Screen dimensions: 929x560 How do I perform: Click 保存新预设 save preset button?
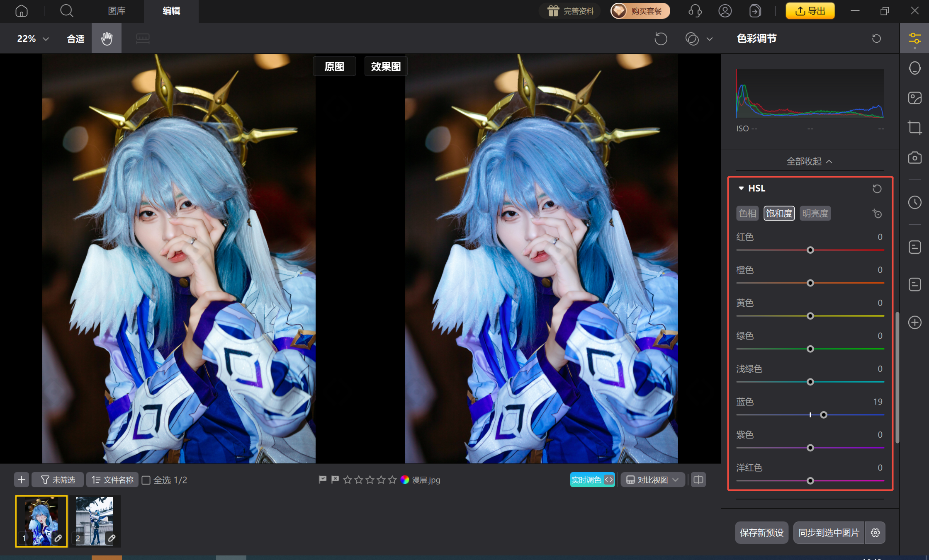coord(761,533)
